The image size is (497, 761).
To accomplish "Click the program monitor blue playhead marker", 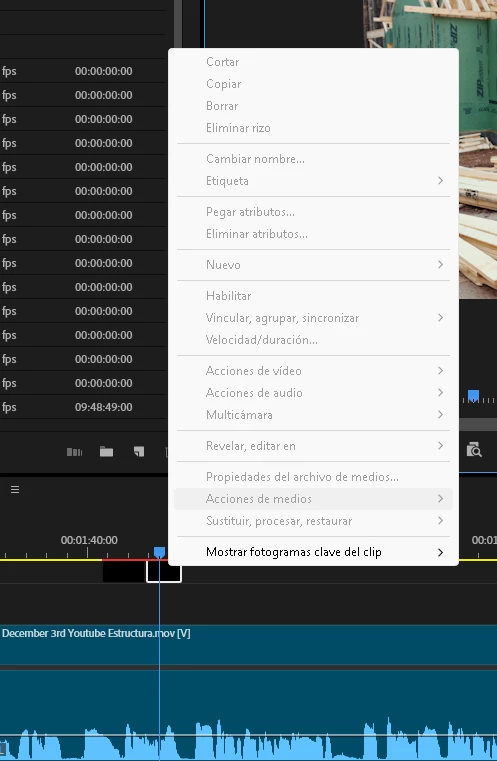I will pyautogui.click(x=473, y=395).
